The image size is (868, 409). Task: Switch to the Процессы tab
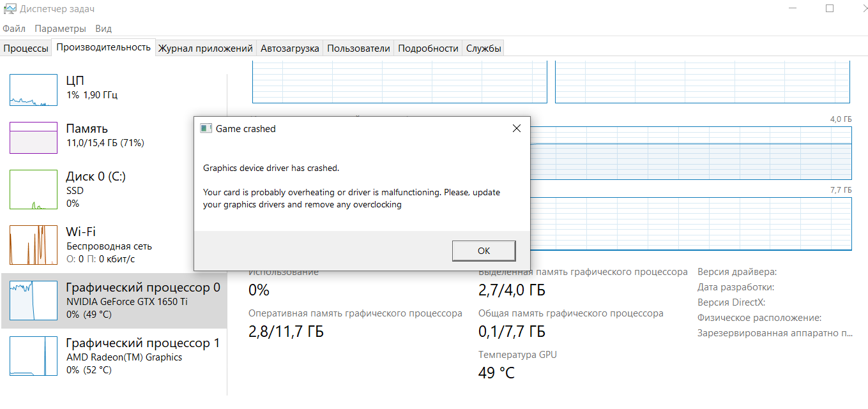point(26,48)
